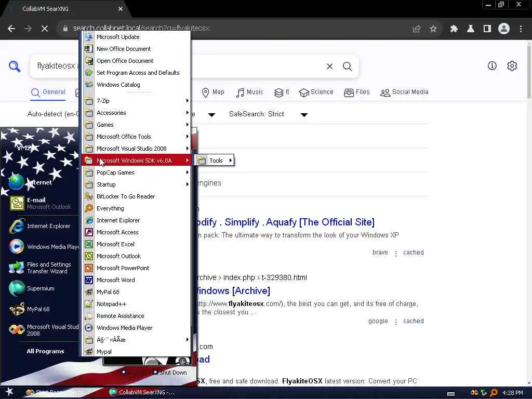Launch MyPal 68 from All Programs list
This screenshot has height=399, width=532.
(x=136, y=292)
